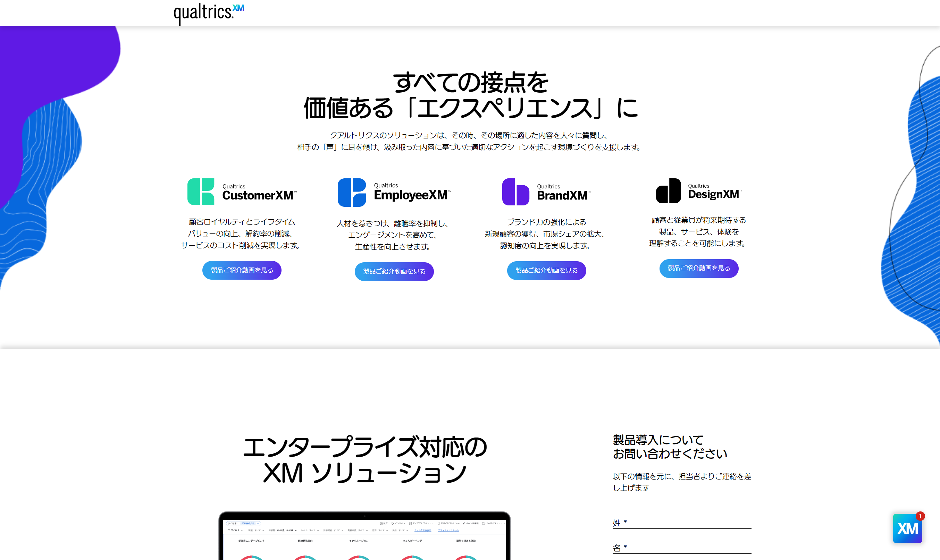Open the XM chat widget with notification badge

(x=908, y=528)
